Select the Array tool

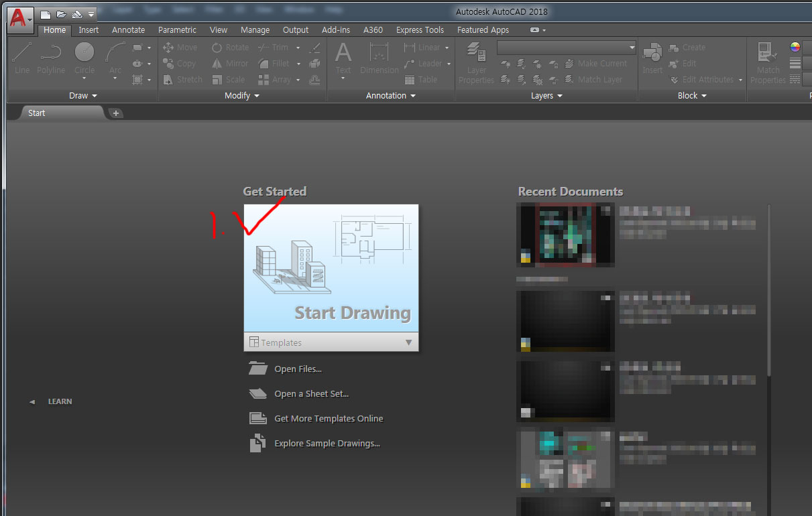[274, 80]
